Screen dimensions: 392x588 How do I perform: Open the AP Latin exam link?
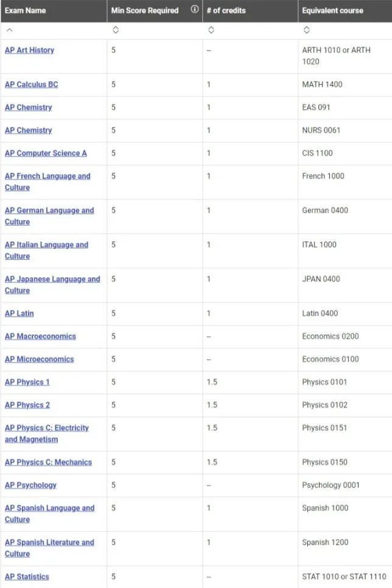19,313
